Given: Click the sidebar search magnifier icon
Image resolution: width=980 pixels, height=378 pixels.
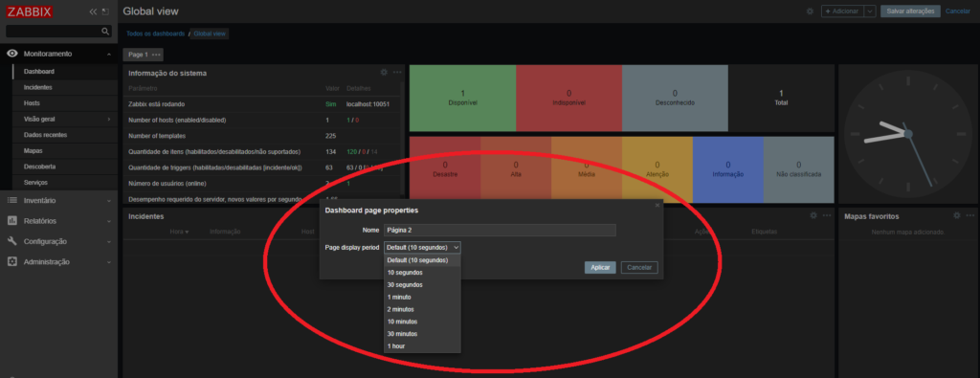Looking at the screenshot, I should [105, 31].
